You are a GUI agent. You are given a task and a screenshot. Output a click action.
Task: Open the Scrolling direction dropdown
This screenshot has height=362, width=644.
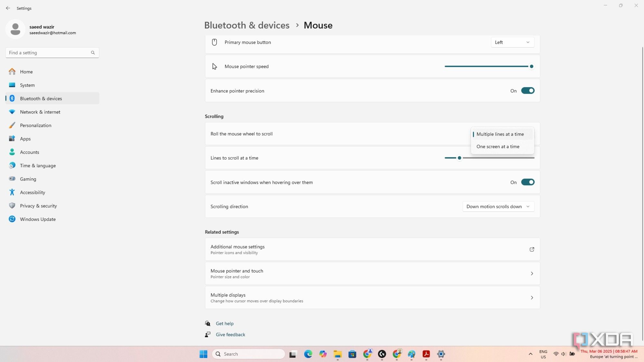point(498,207)
